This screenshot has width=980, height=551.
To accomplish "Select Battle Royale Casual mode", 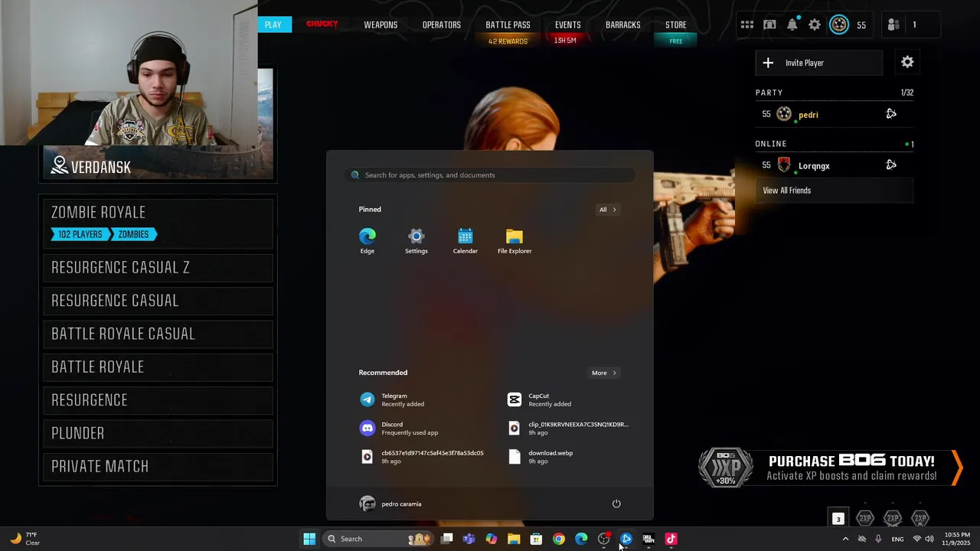I will point(158,334).
